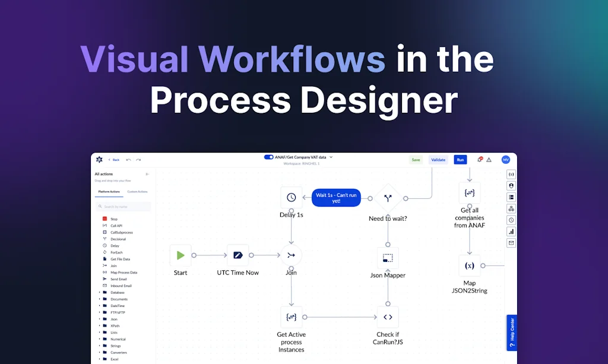Select the Platform Actions tab
608x364 pixels.
coord(109,192)
